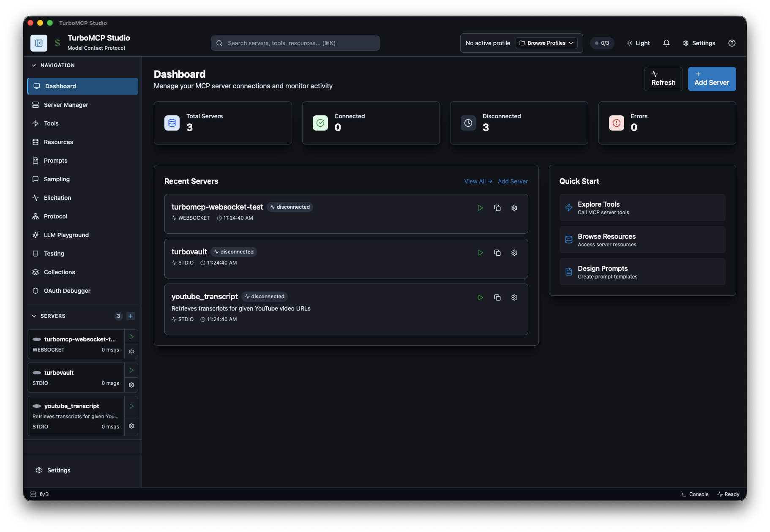The width and height of the screenshot is (770, 532).
Task: Go to the Dashboard page
Action: coord(82,86)
